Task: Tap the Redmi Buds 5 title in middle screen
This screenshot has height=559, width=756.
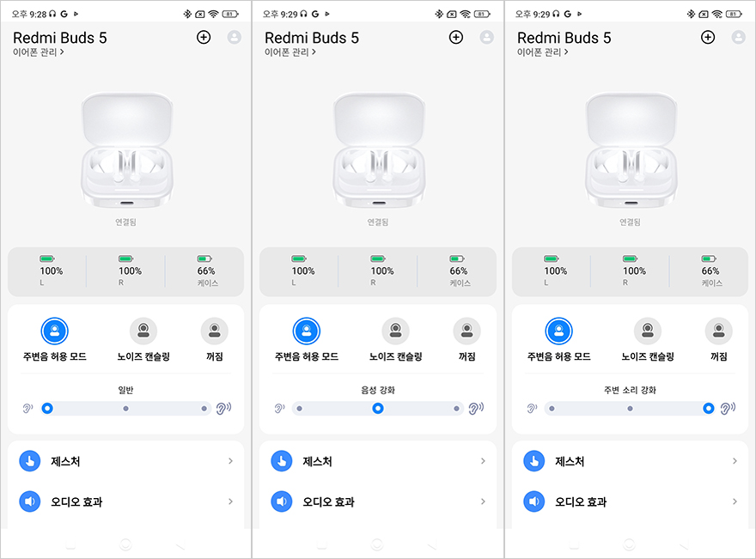Action: pyautogui.click(x=312, y=38)
